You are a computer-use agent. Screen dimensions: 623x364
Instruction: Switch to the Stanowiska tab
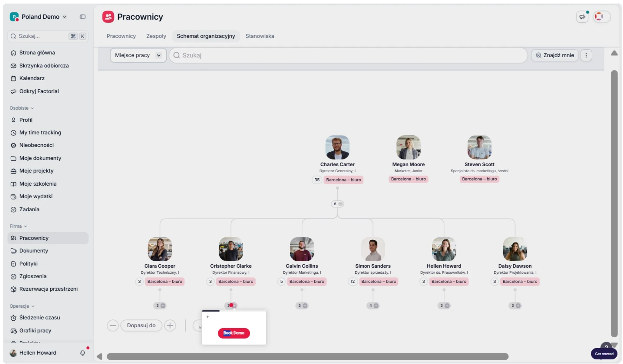(260, 36)
